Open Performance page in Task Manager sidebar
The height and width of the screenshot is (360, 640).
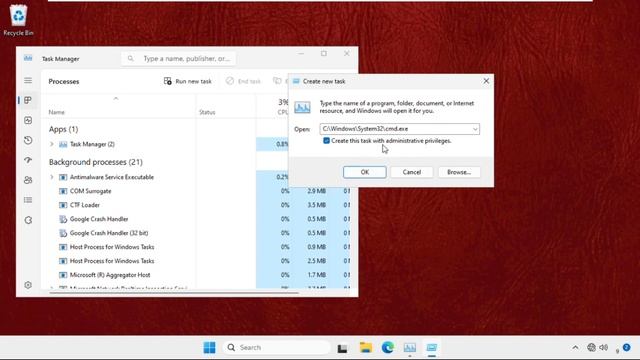28,120
